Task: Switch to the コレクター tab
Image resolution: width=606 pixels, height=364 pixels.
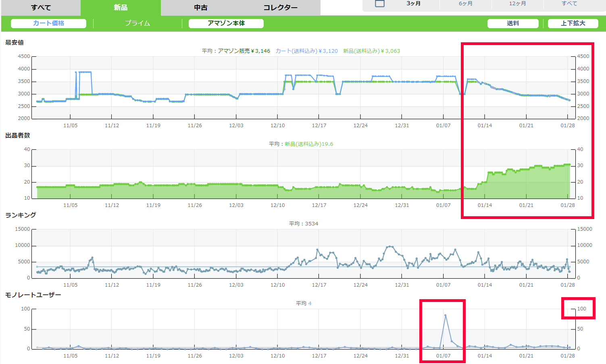Action: [280, 8]
